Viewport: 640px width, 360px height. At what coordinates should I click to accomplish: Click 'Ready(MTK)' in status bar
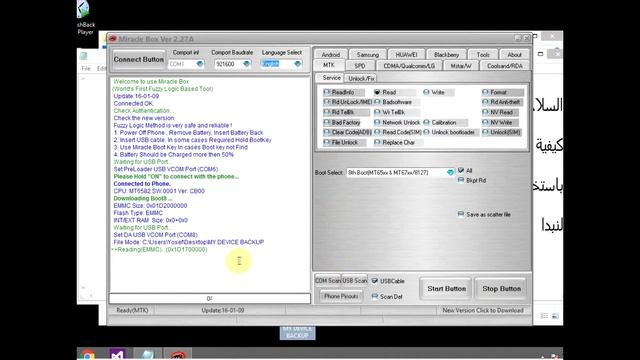(x=132, y=310)
